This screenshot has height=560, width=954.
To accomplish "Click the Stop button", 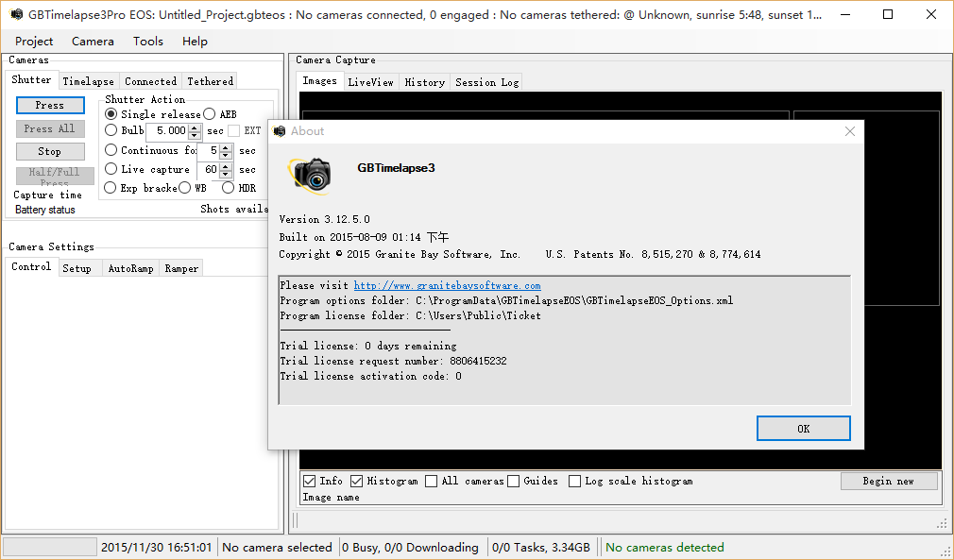I will pos(50,151).
